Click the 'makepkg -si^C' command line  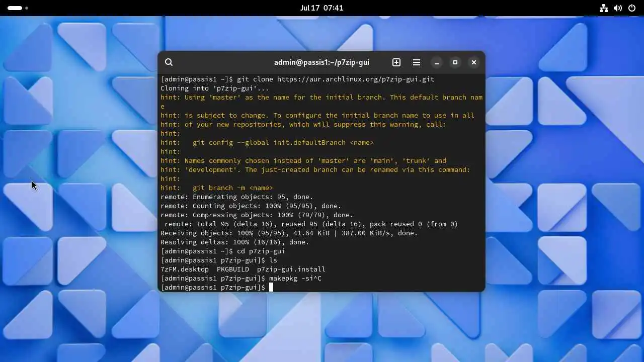click(241, 279)
